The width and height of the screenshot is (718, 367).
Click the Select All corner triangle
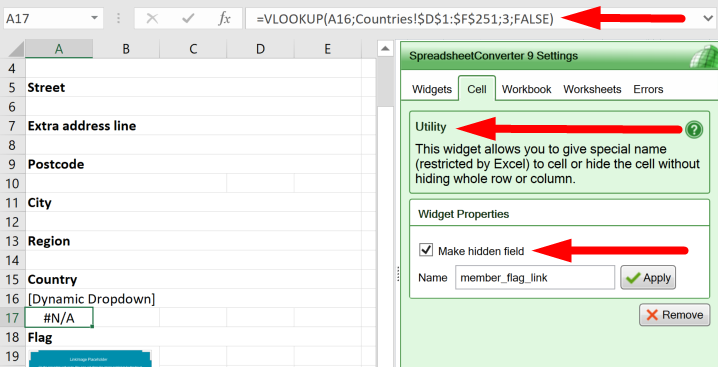click(x=16, y=49)
